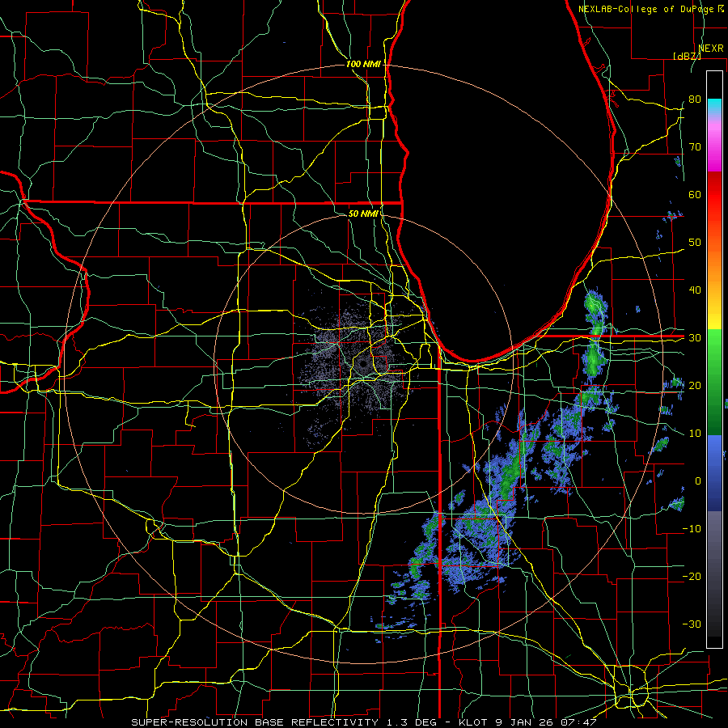This screenshot has width=728, height=728.
Task: Click the NEXR label at top right
Action: (711, 49)
